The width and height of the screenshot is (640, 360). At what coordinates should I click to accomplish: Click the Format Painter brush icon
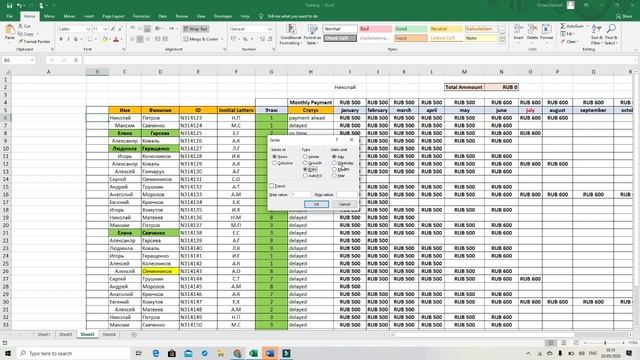[20, 41]
